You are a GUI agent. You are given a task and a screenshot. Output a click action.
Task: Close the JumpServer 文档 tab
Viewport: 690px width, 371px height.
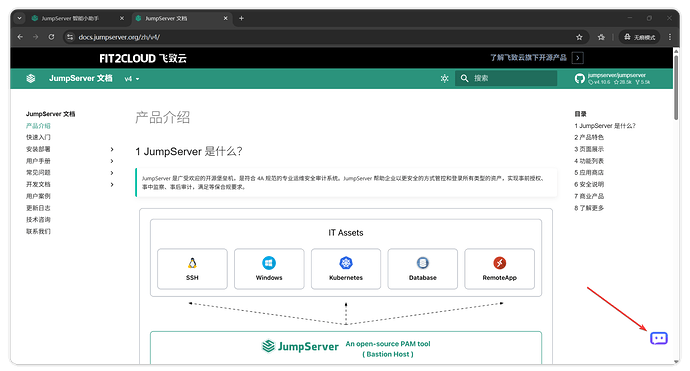coord(225,18)
